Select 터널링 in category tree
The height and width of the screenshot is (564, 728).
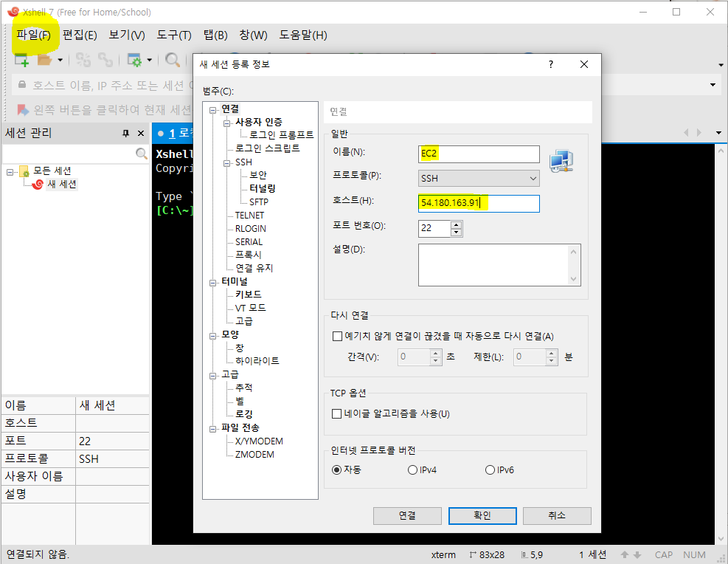pos(263,188)
